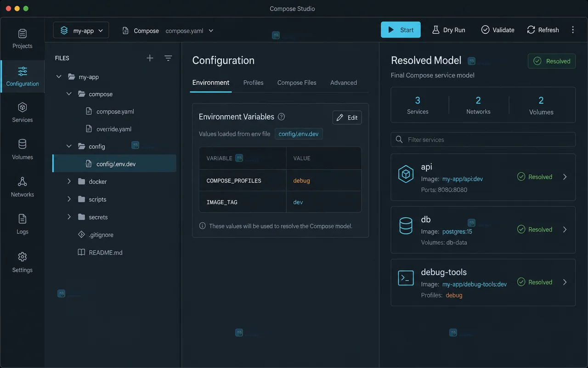This screenshot has width=588, height=368.
Task: Click the Start button
Action: [x=401, y=30]
